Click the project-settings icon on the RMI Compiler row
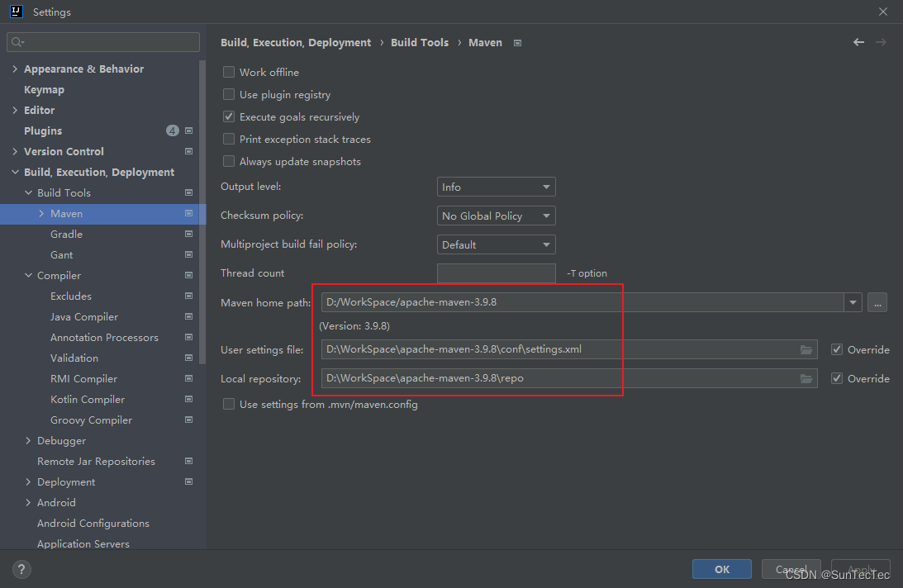 (x=188, y=378)
